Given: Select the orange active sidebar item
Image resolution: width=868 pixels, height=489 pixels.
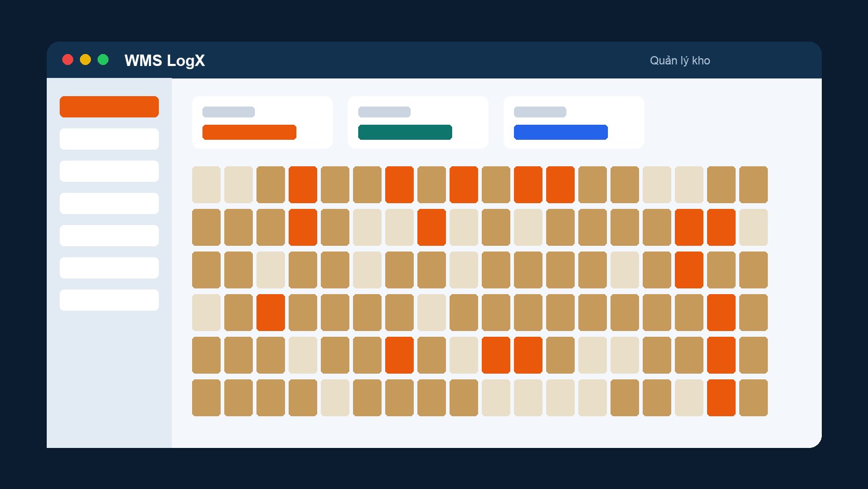Looking at the screenshot, I should (x=109, y=107).
